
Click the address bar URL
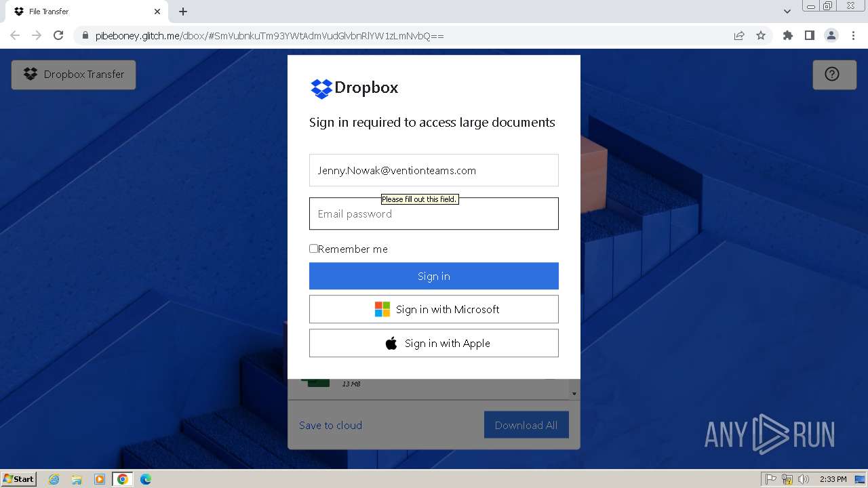coord(270,36)
